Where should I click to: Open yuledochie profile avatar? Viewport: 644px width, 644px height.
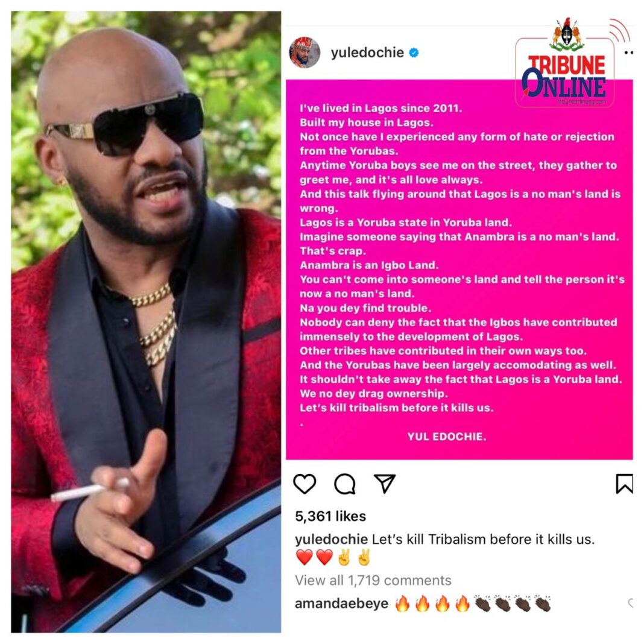point(305,52)
